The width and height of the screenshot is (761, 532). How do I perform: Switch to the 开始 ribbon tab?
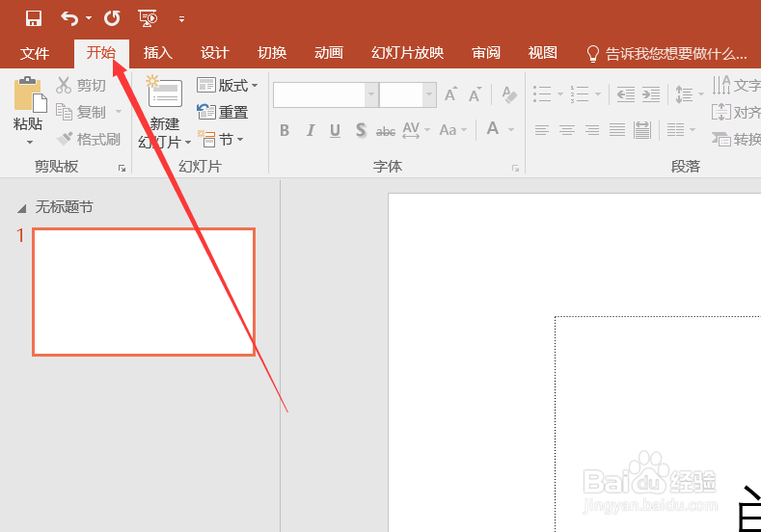[x=101, y=53]
